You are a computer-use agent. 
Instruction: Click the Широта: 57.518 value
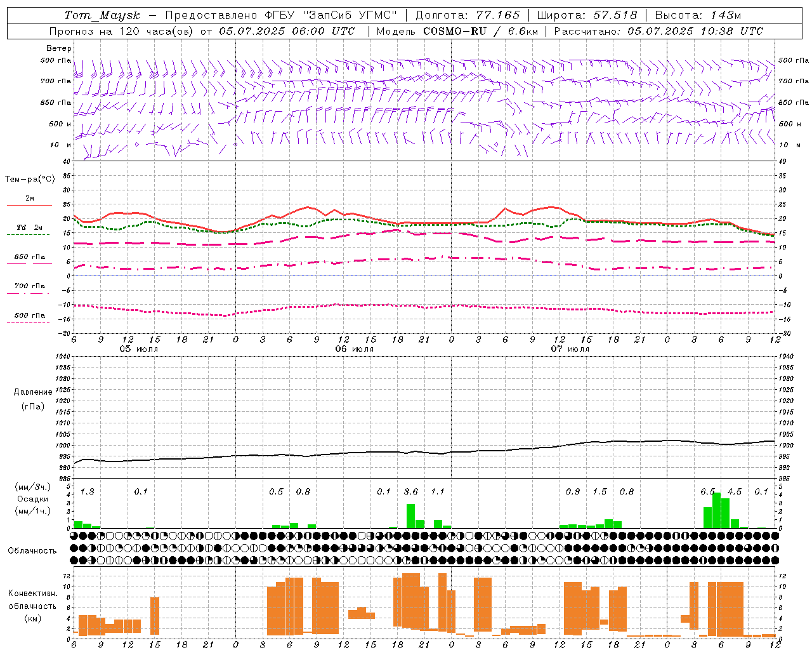(587, 15)
